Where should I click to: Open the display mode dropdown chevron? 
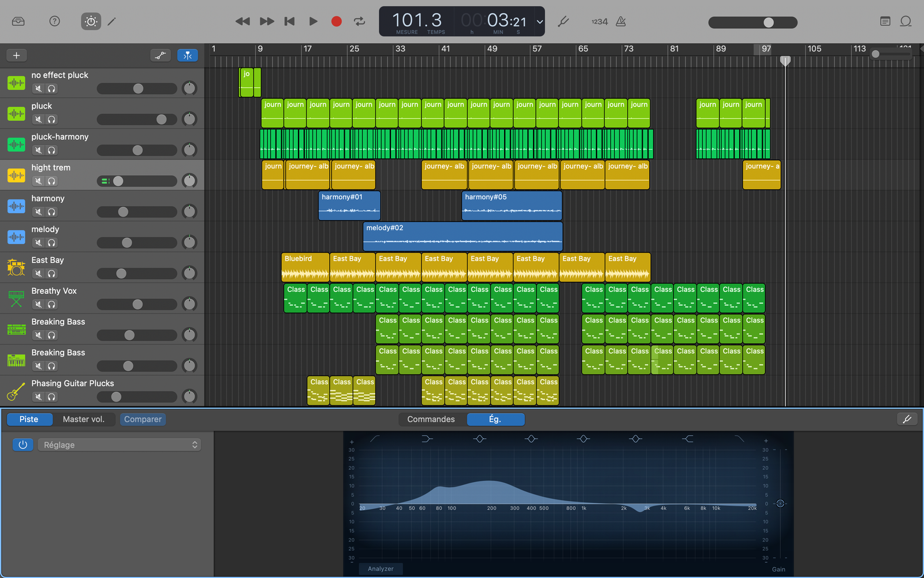click(x=539, y=22)
